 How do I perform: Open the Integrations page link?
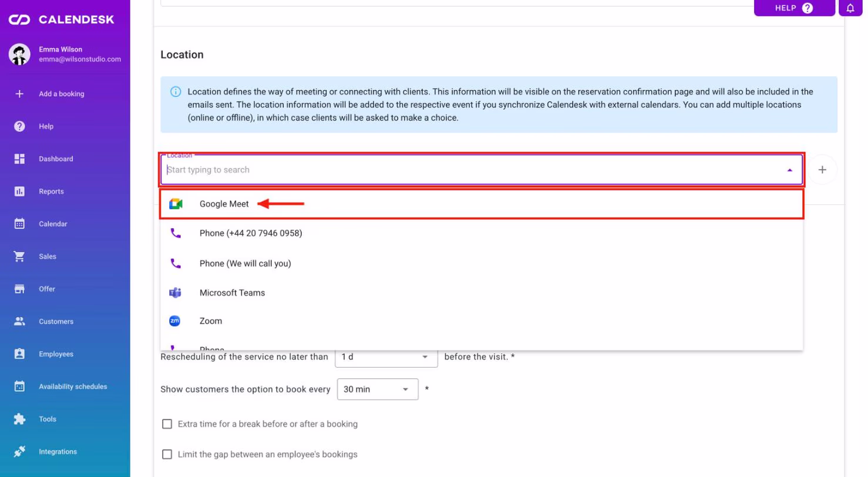pyautogui.click(x=58, y=452)
